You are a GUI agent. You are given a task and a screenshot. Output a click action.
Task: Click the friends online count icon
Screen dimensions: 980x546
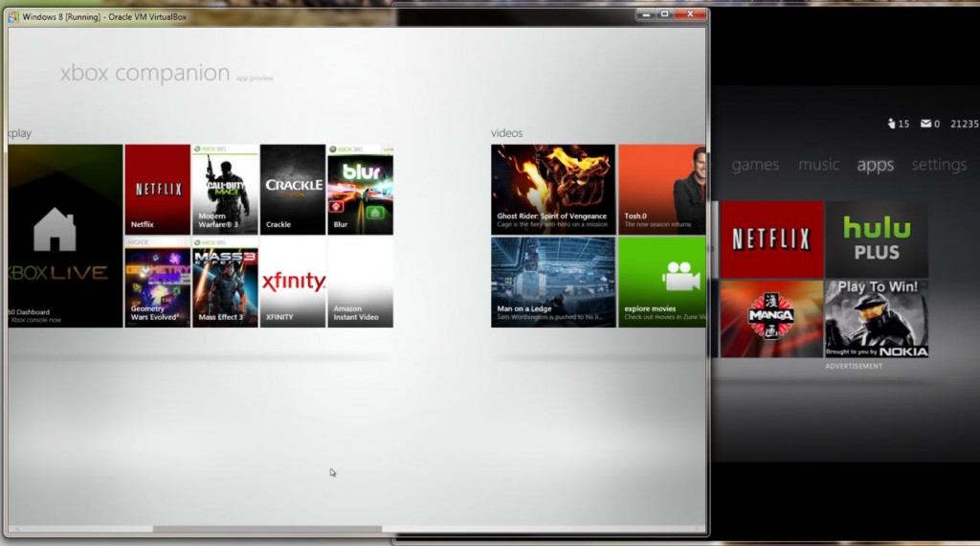[x=892, y=124]
